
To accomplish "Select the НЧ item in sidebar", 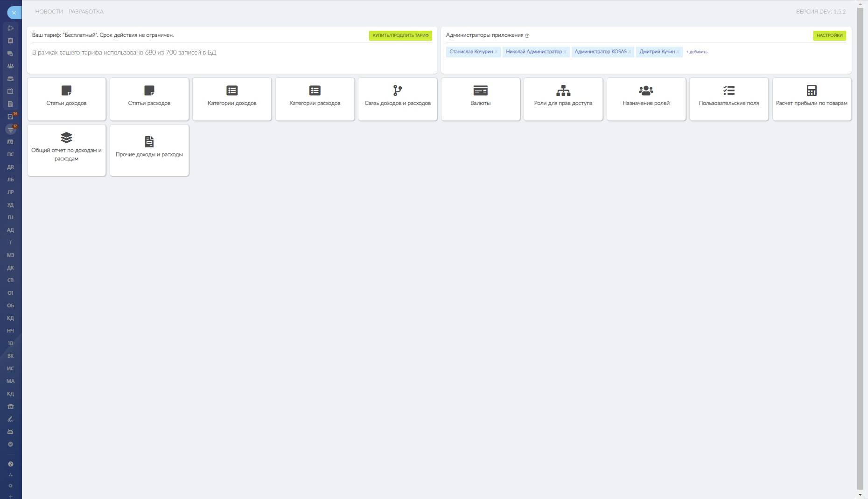I will [x=10, y=331].
